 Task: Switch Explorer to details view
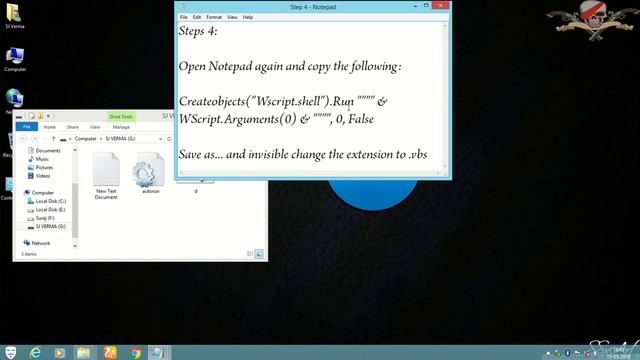tap(250, 254)
